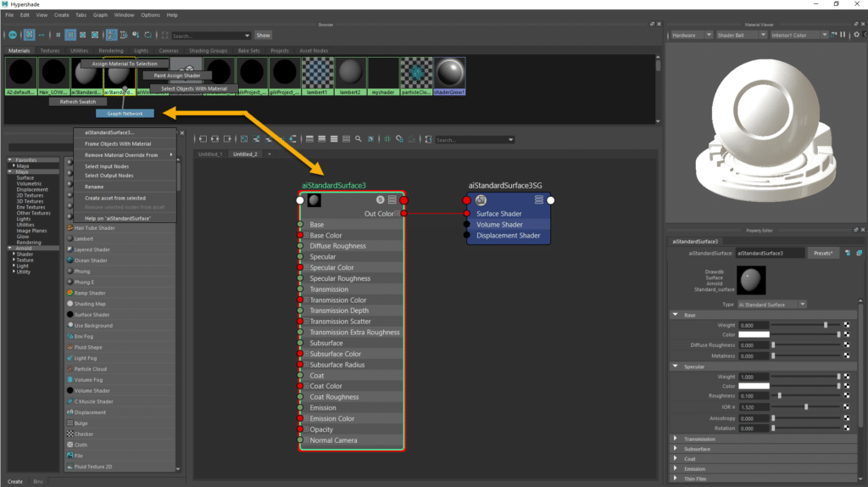Choose medium swatch size icon
Screen dimensions: 868x487
pyautogui.click(x=70, y=35)
